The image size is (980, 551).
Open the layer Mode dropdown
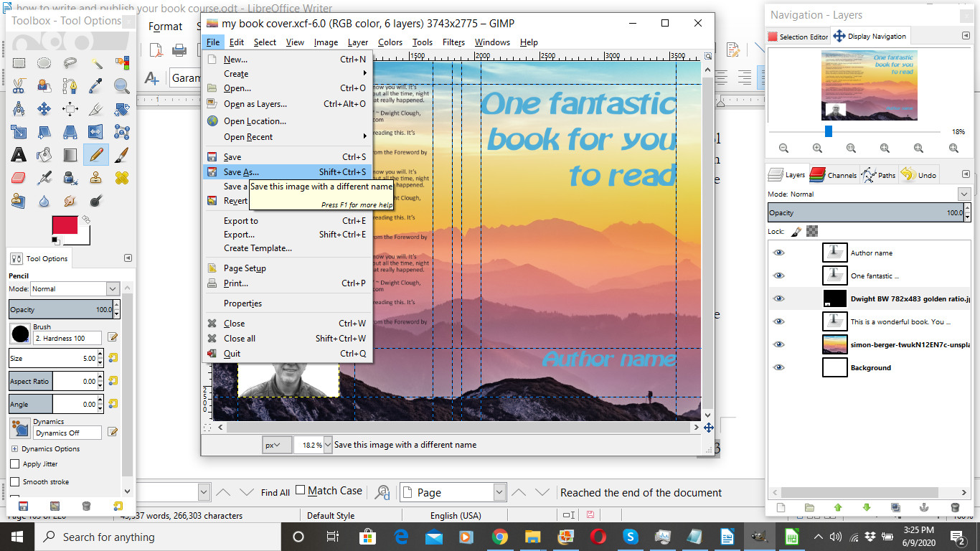(x=963, y=194)
